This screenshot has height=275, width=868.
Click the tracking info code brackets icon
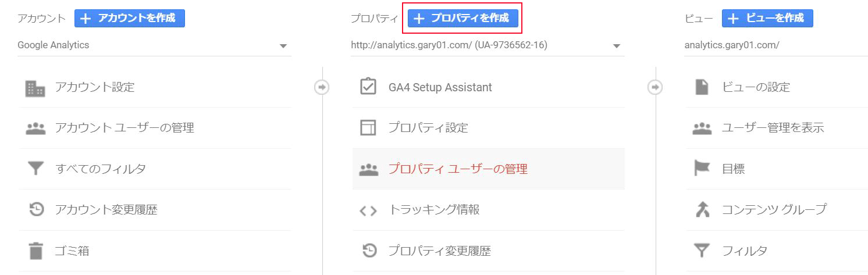point(368,210)
